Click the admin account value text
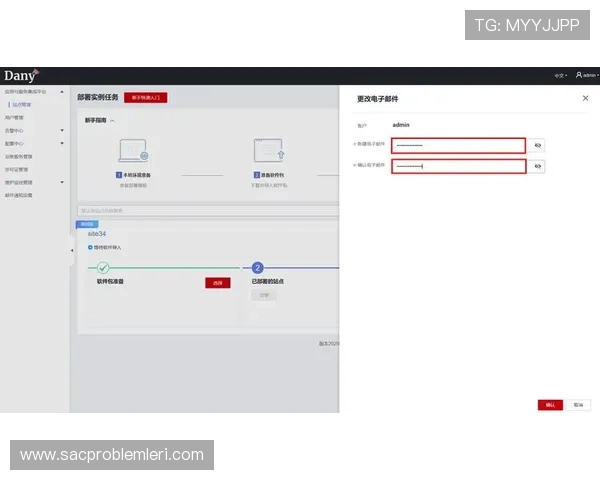The height and width of the screenshot is (480, 600). pyautogui.click(x=401, y=125)
